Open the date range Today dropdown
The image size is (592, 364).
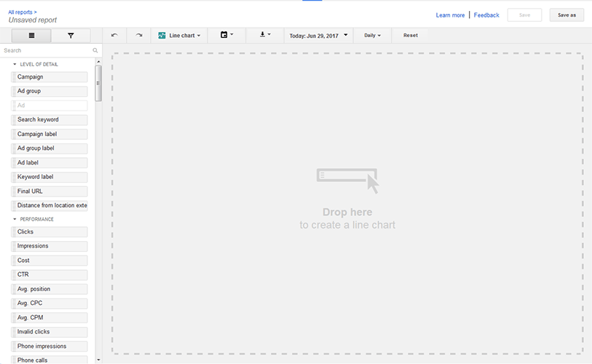coord(318,36)
